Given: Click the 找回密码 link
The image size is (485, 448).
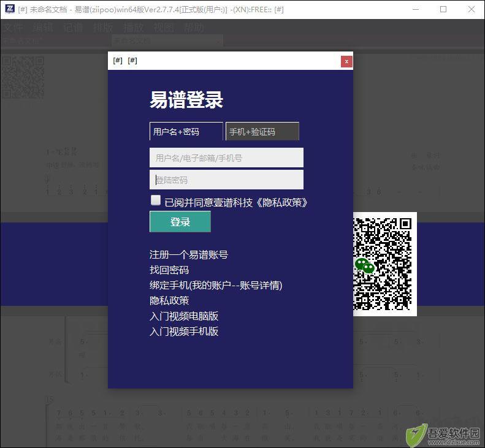Looking at the screenshot, I should 169,270.
